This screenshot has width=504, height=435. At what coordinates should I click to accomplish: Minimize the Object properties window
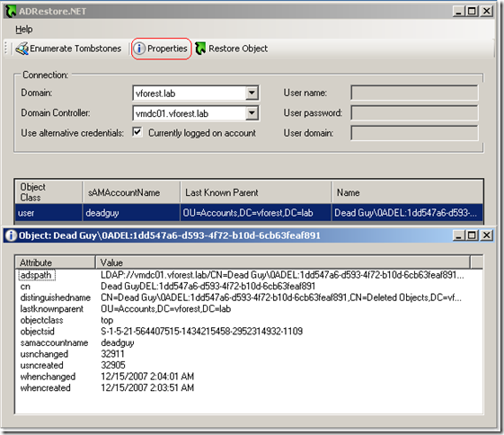pyautogui.click(x=459, y=235)
